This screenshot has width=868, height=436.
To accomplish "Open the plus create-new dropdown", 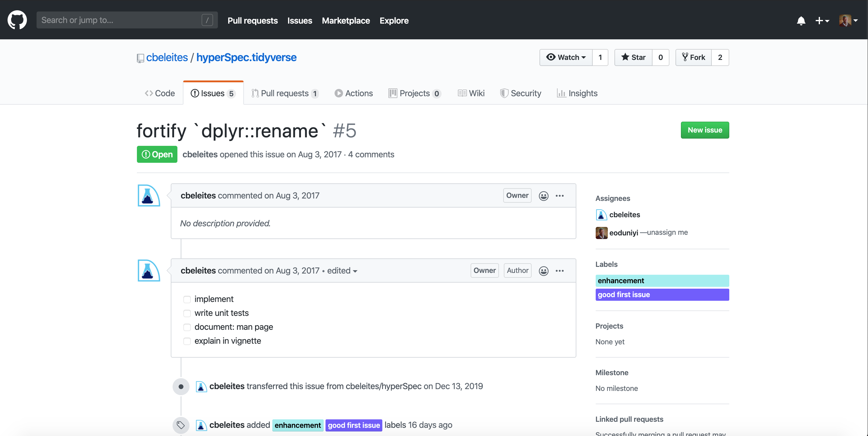I will 822,21.
